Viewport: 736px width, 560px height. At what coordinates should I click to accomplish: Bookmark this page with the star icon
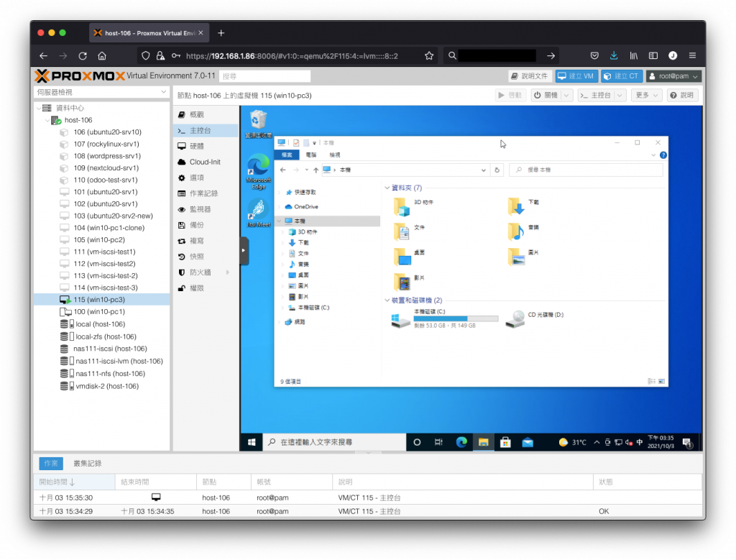(x=429, y=56)
